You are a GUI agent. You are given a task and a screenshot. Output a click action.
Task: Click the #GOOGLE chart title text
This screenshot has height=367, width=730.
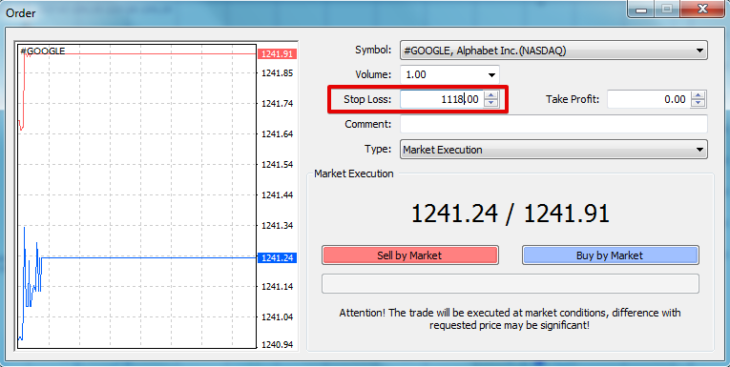(43, 51)
